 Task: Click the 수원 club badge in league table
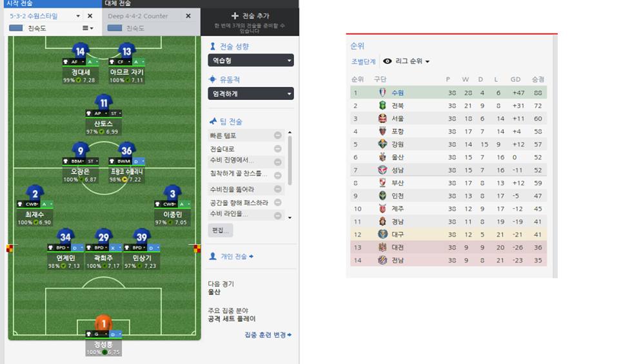coord(382,92)
